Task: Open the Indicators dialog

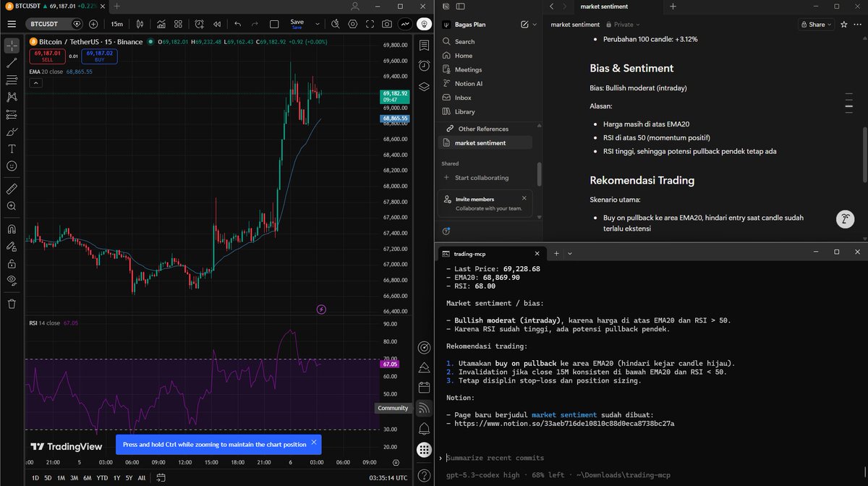Action: click(162, 24)
